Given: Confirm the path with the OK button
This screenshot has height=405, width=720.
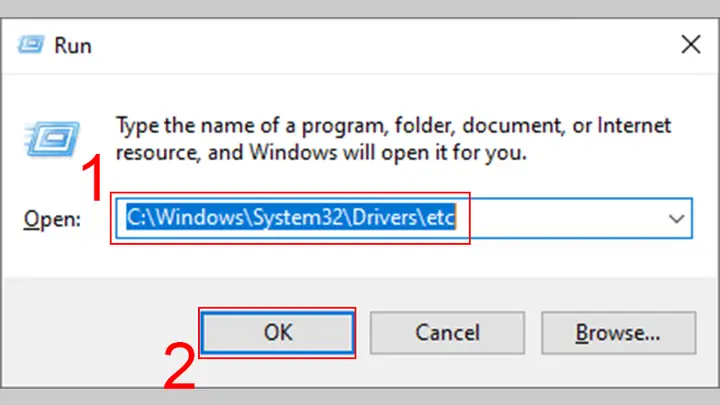Looking at the screenshot, I should point(278,332).
